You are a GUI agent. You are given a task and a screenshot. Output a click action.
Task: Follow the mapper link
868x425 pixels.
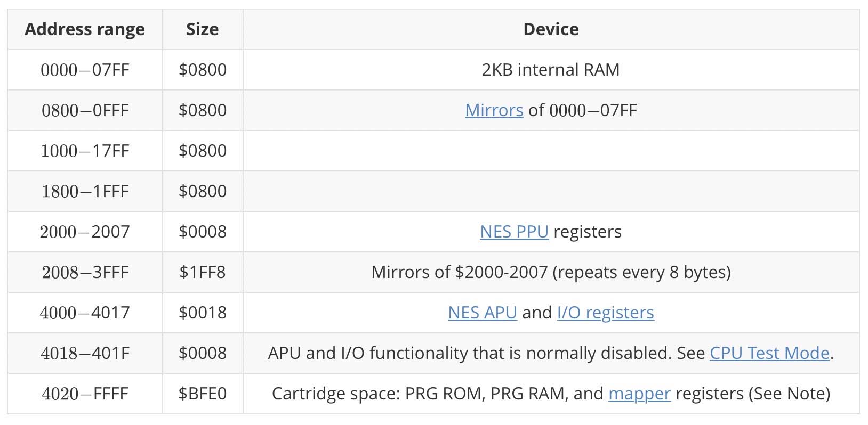639,394
